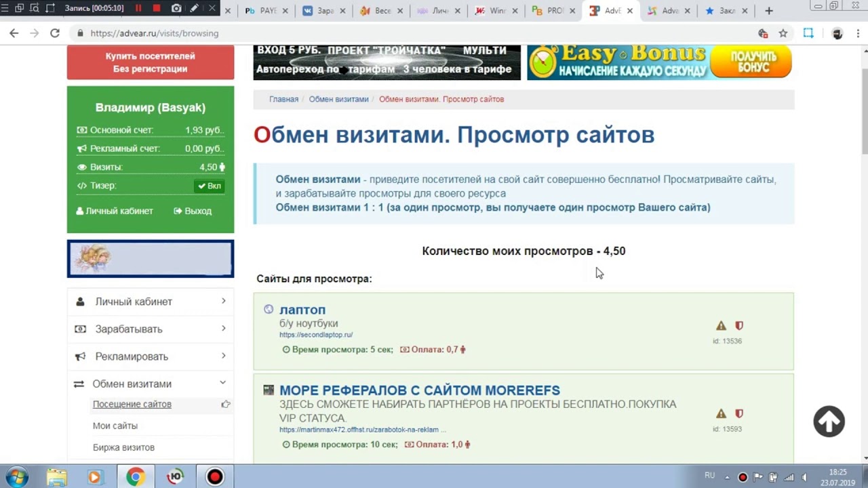Open recorder menu hamburger icon
This screenshot has height=488, width=868.
point(5,9)
